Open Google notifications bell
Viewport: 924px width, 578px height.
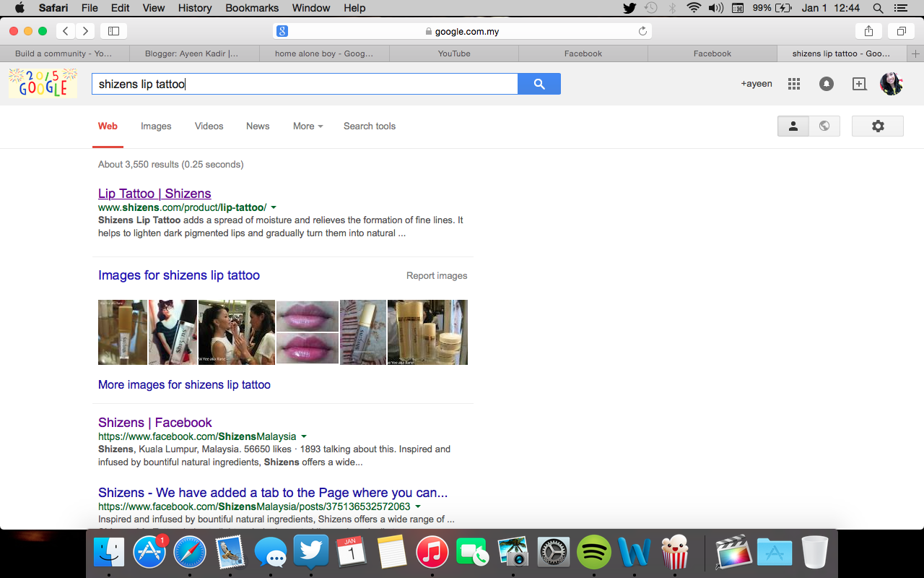(827, 84)
